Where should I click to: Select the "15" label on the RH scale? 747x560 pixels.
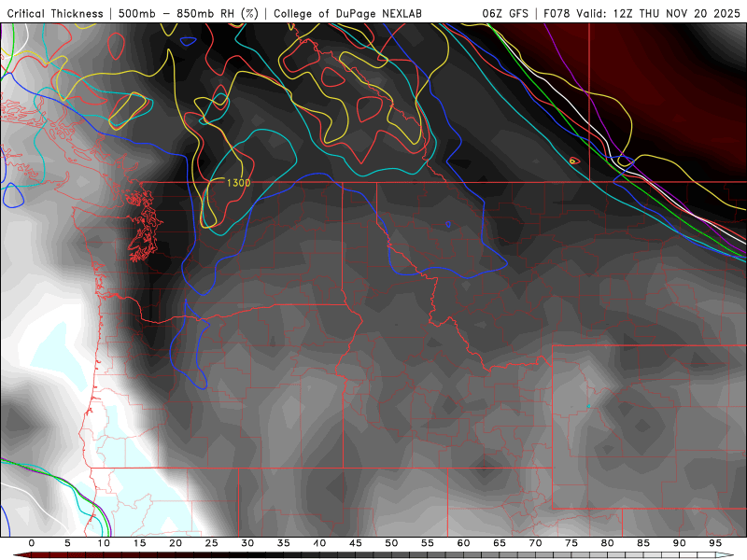[x=139, y=543]
